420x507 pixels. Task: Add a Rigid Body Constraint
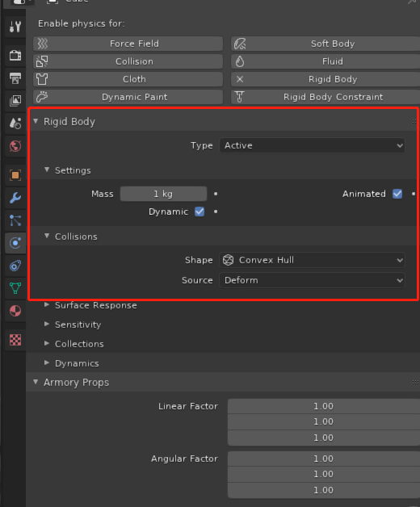[325, 97]
